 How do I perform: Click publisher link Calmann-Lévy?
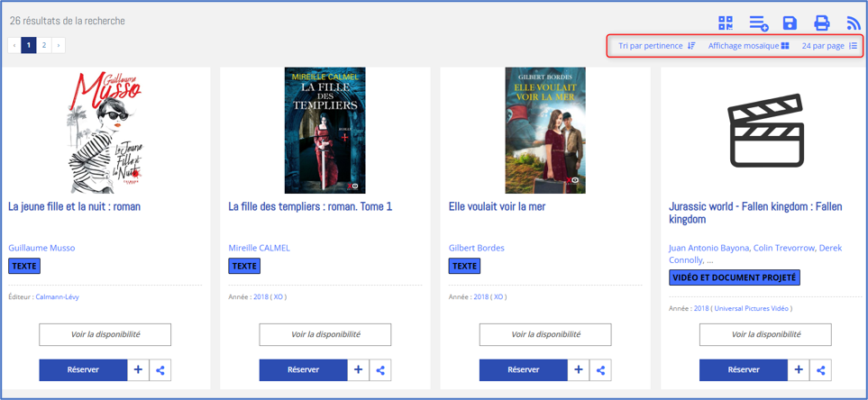click(x=57, y=297)
